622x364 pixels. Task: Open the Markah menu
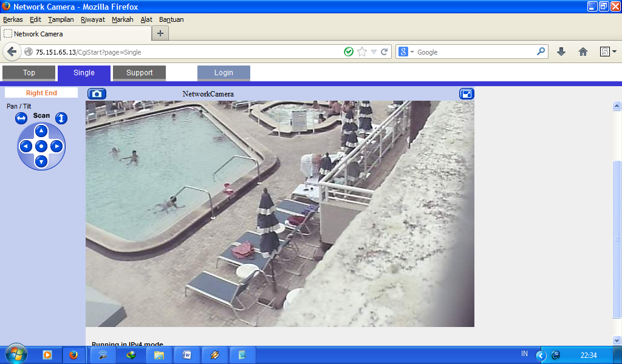(122, 19)
